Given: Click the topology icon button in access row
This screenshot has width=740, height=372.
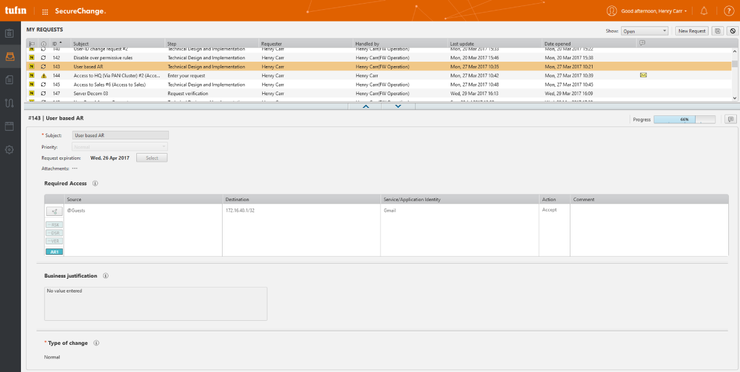Looking at the screenshot, I should pyautogui.click(x=54, y=211).
